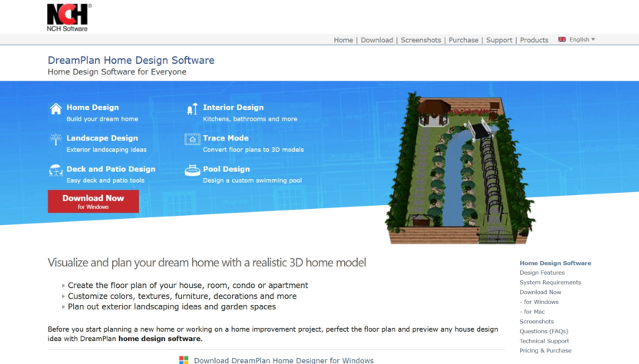Open Purchase in top navigation
Viewport: 639px width, 364px height.
pos(464,40)
